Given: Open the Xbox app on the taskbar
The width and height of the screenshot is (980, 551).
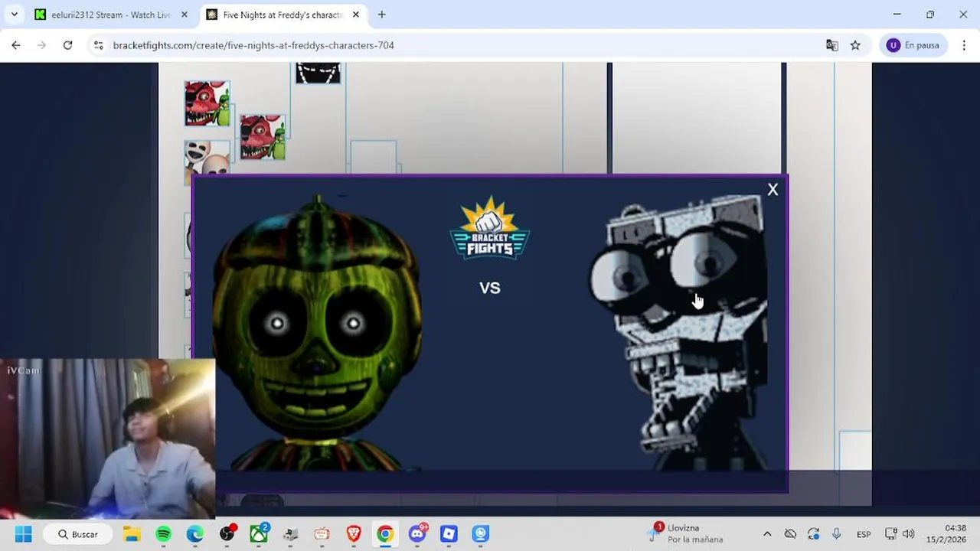Looking at the screenshot, I should tap(259, 534).
